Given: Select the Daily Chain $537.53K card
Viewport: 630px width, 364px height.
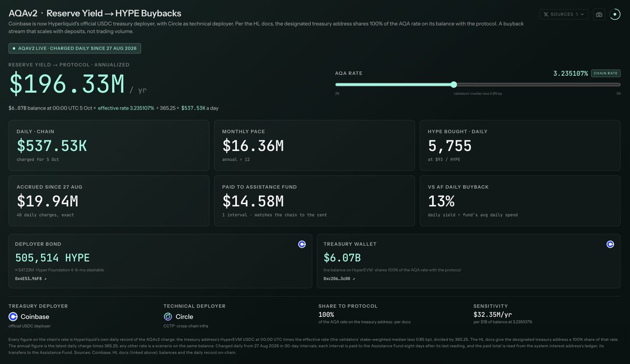Looking at the screenshot, I should [109, 145].
